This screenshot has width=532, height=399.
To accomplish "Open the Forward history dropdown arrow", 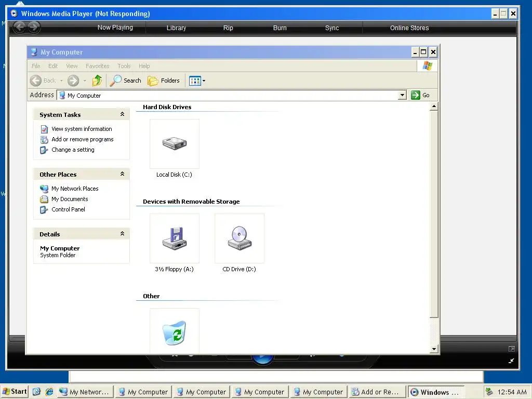I will 85,81.
